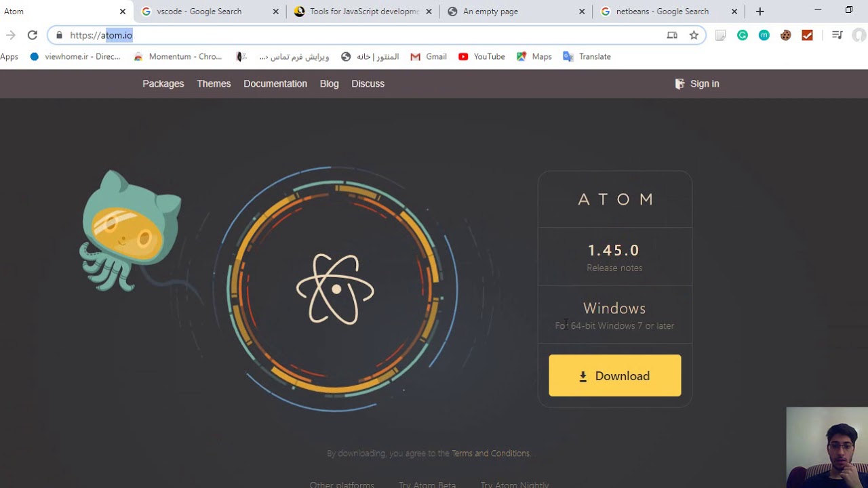
Task: Click the yellow Download button
Action: (x=615, y=375)
